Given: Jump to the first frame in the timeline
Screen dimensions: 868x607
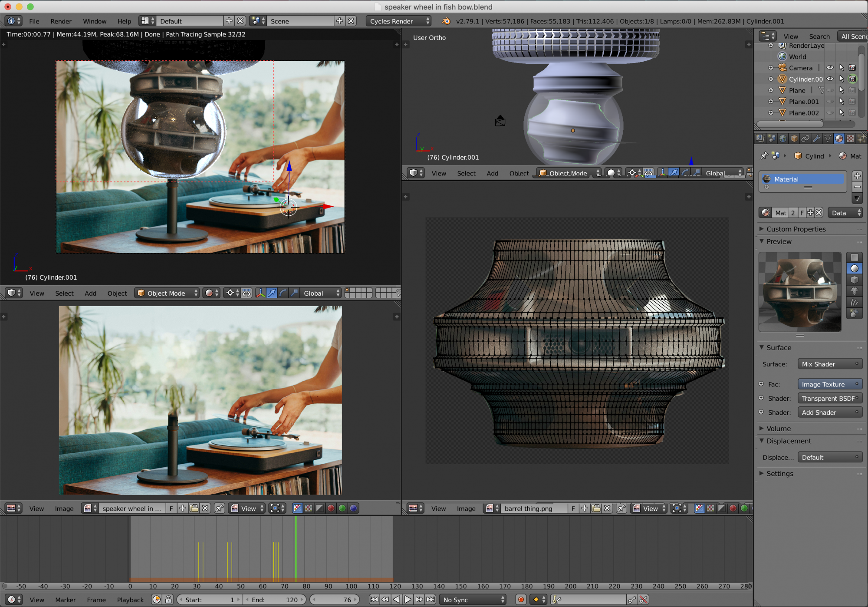Looking at the screenshot, I should pos(374,600).
